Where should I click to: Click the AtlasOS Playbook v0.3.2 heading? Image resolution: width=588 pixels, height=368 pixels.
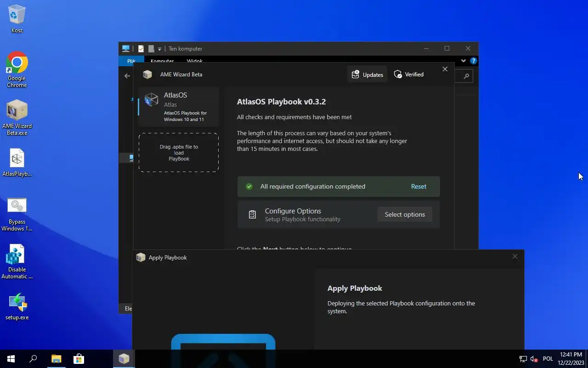[281, 102]
